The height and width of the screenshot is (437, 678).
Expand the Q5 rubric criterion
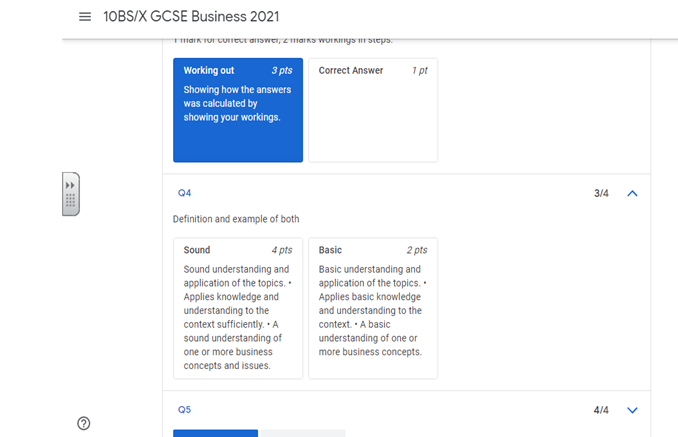click(631, 410)
